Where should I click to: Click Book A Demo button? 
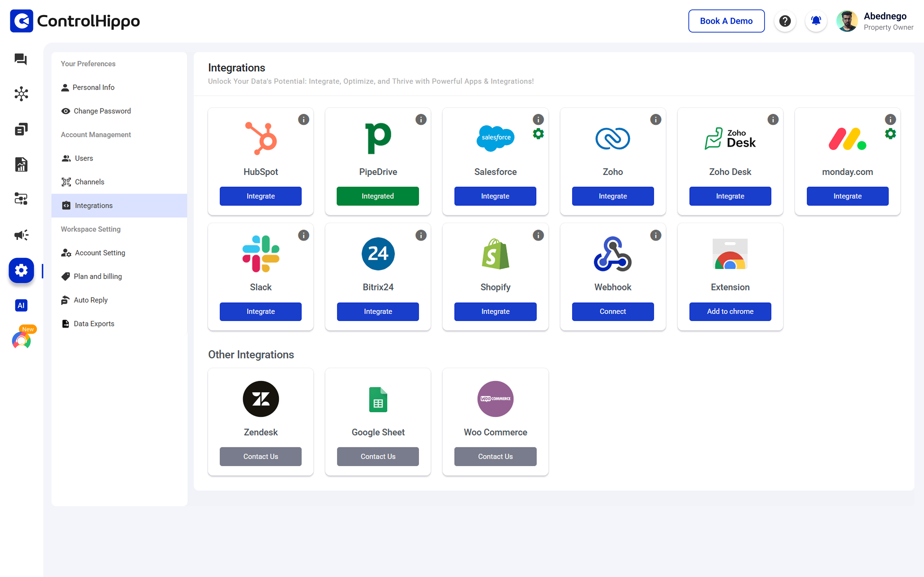pyautogui.click(x=726, y=21)
